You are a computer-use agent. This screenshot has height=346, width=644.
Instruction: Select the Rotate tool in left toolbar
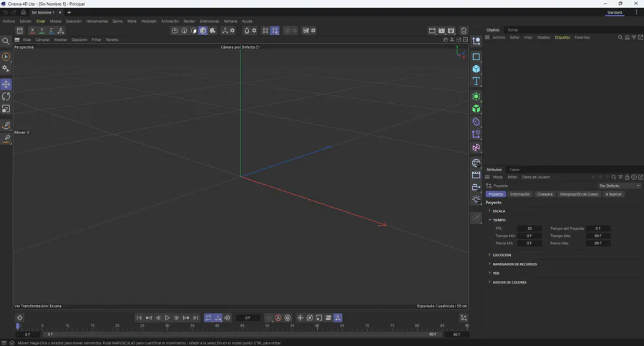6,97
